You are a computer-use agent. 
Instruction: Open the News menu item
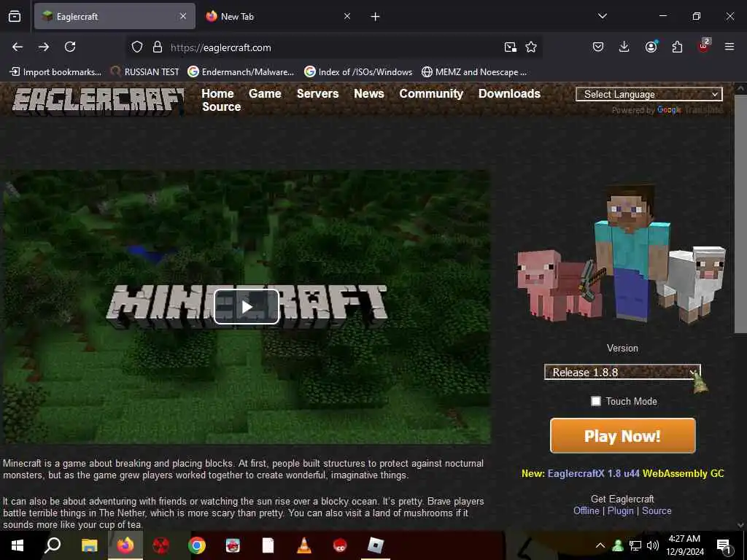368,93
